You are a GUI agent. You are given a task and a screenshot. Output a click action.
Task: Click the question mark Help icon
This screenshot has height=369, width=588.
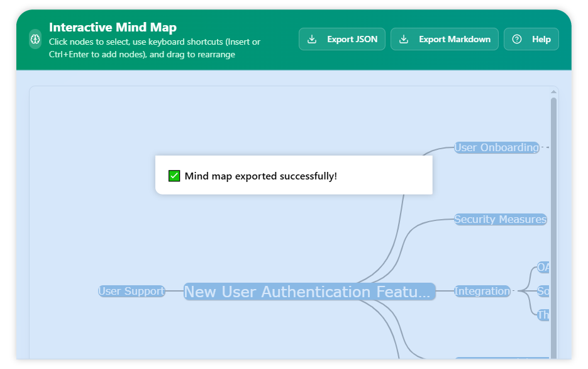517,39
